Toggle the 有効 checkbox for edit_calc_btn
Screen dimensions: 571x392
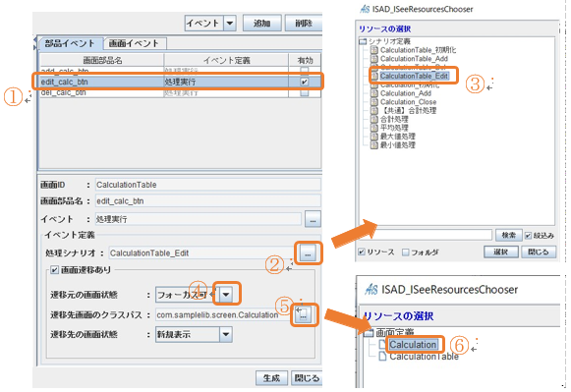tap(304, 82)
